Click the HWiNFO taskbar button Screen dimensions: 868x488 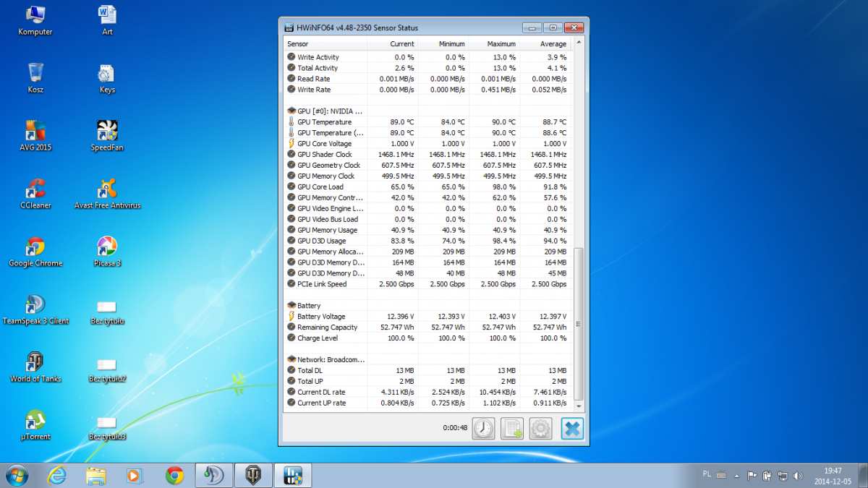(293, 475)
